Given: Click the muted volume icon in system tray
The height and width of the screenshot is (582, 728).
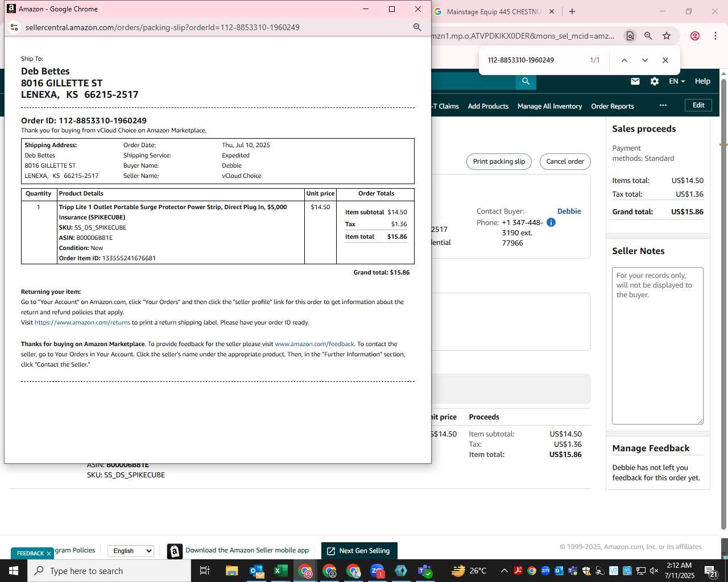Looking at the screenshot, I should pos(654,571).
